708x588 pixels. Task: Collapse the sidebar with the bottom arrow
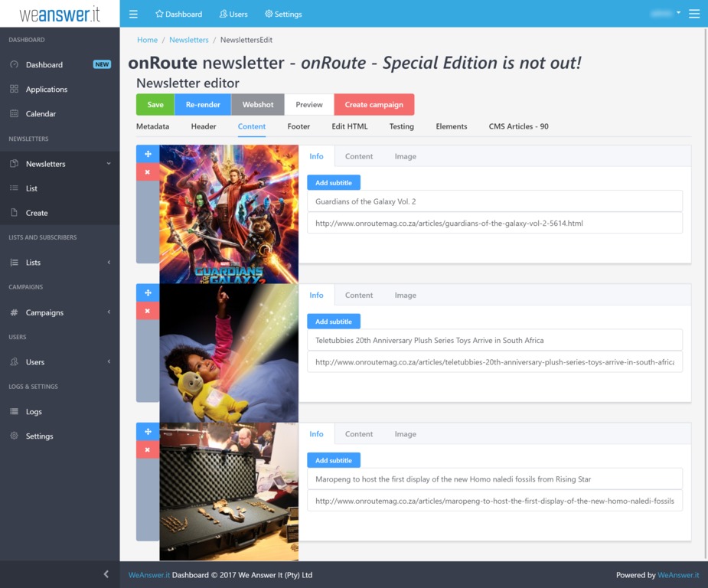pyautogui.click(x=106, y=574)
